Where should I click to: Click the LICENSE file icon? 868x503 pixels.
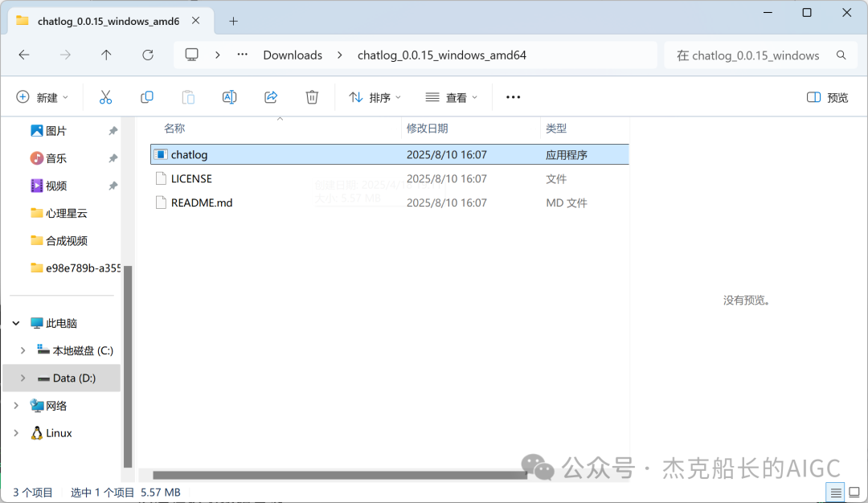pyautogui.click(x=161, y=178)
